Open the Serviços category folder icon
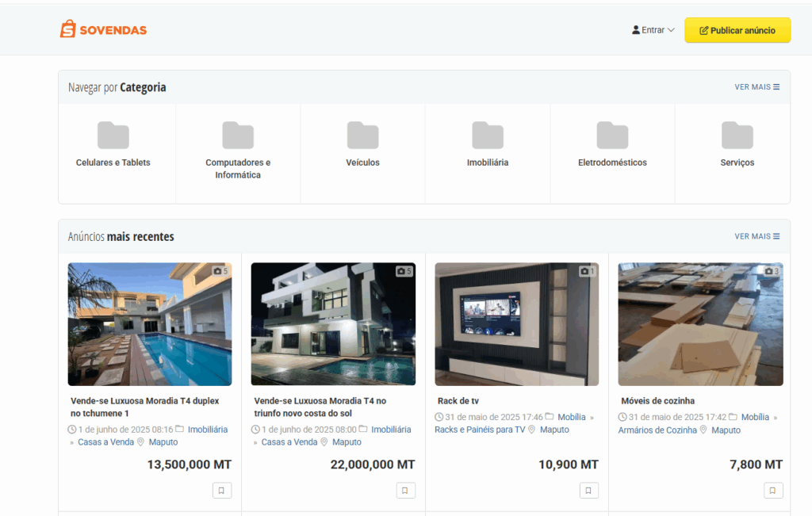Image resolution: width=812 pixels, height=516 pixels. point(737,136)
